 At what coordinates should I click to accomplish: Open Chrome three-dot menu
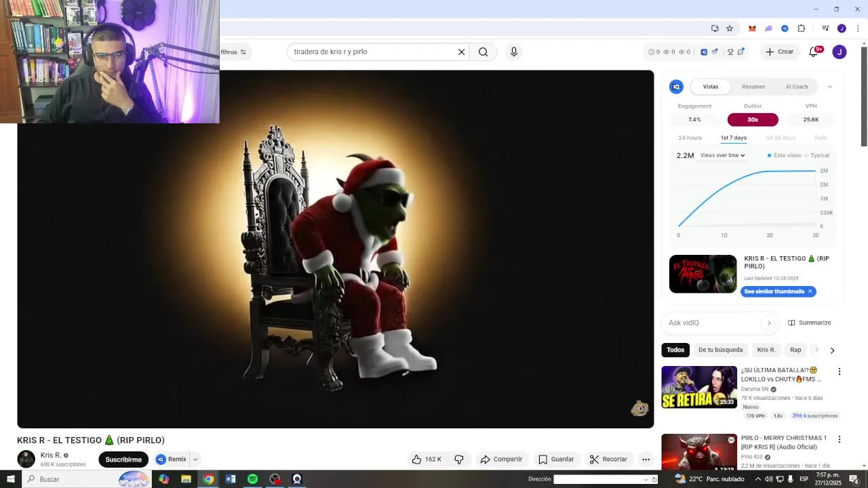pos(858,28)
